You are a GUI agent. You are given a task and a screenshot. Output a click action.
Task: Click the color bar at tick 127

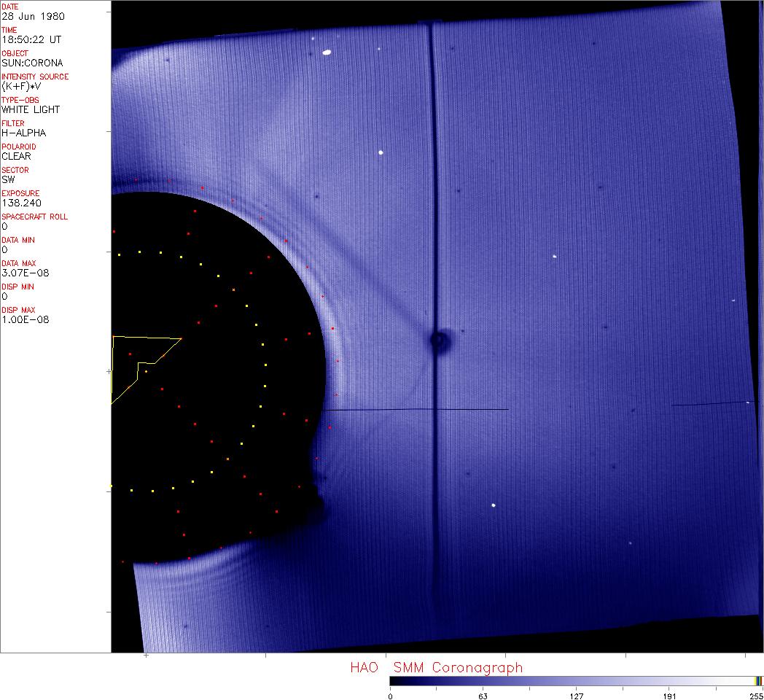(576, 681)
